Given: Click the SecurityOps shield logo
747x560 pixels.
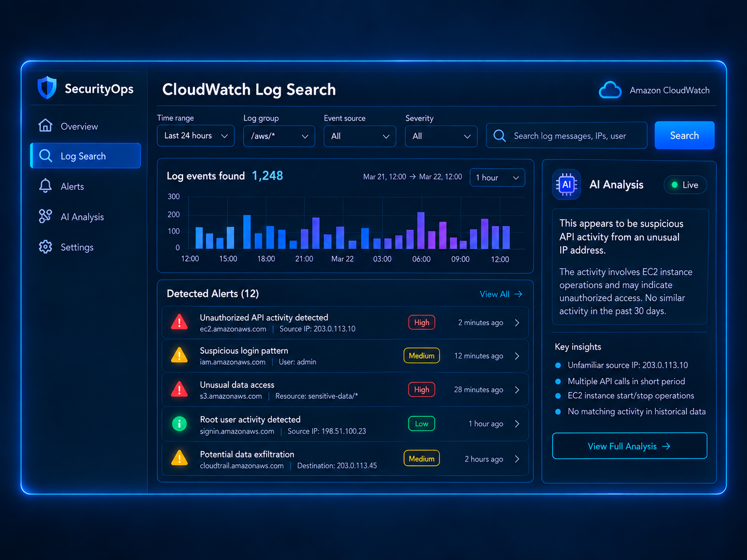Looking at the screenshot, I should [x=47, y=88].
